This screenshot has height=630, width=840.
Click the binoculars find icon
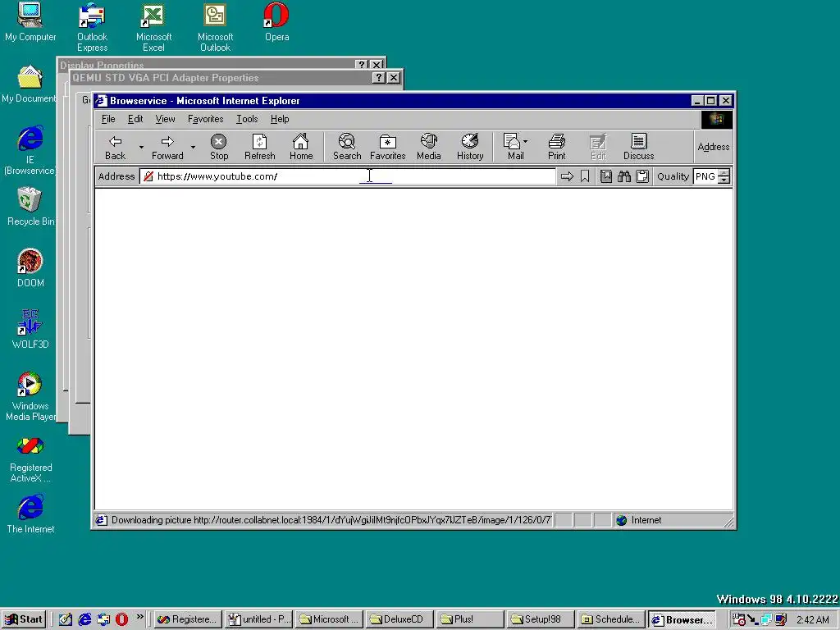[624, 176]
